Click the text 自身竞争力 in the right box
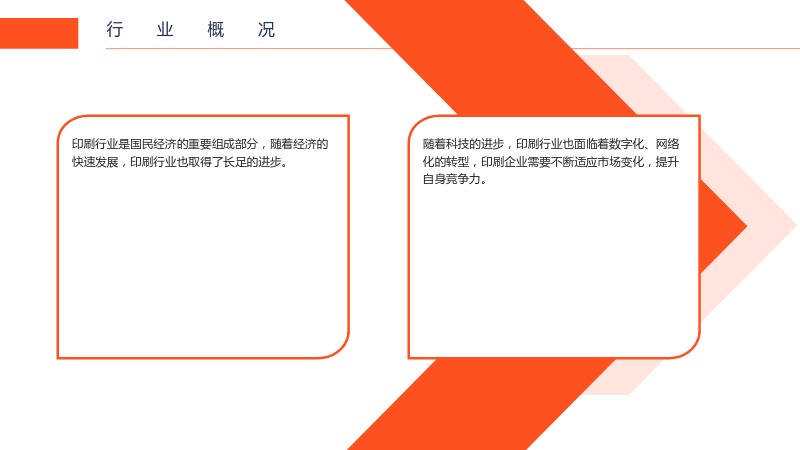Viewport: 800px width, 450px height. pos(454,180)
